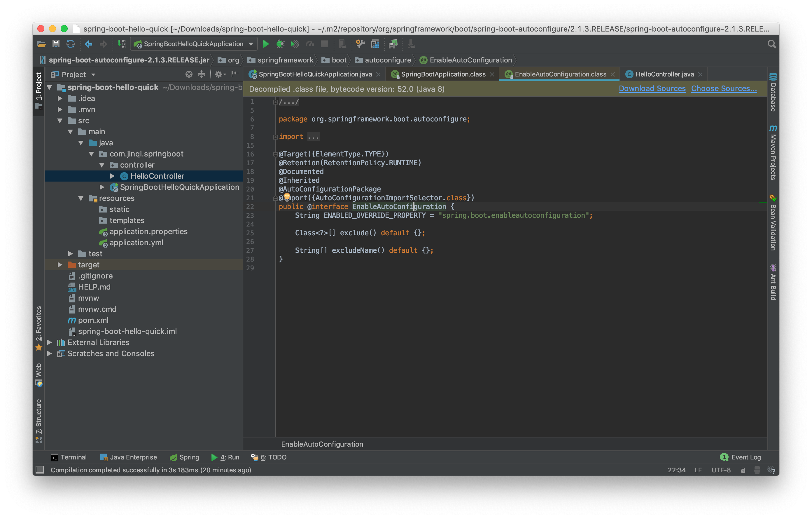This screenshot has height=519, width=812.
Task: Click the intention lightbulb on line 21
Action: [287, 196]
